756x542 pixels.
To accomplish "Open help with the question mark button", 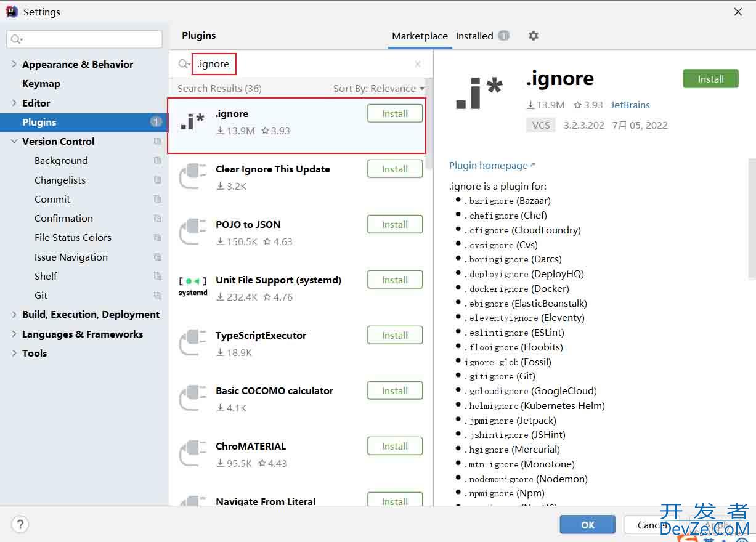I will click(x=20, y=525).
